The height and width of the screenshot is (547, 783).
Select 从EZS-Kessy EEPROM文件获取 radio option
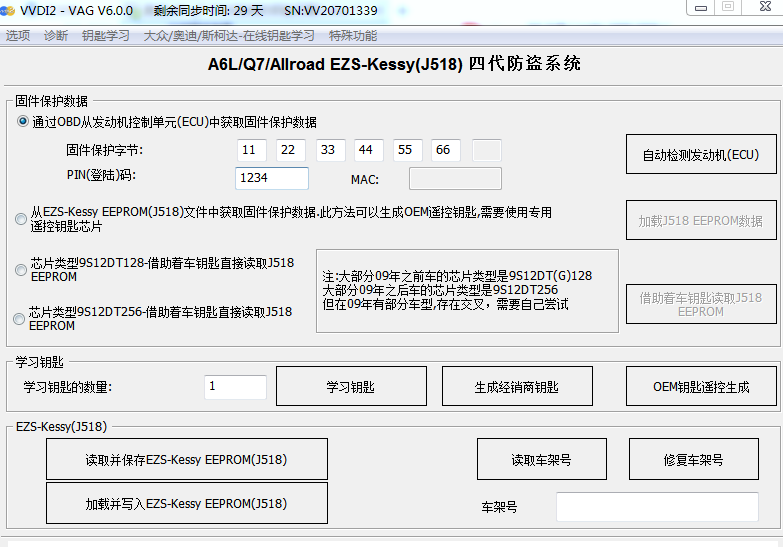click(x=20, y=219)
